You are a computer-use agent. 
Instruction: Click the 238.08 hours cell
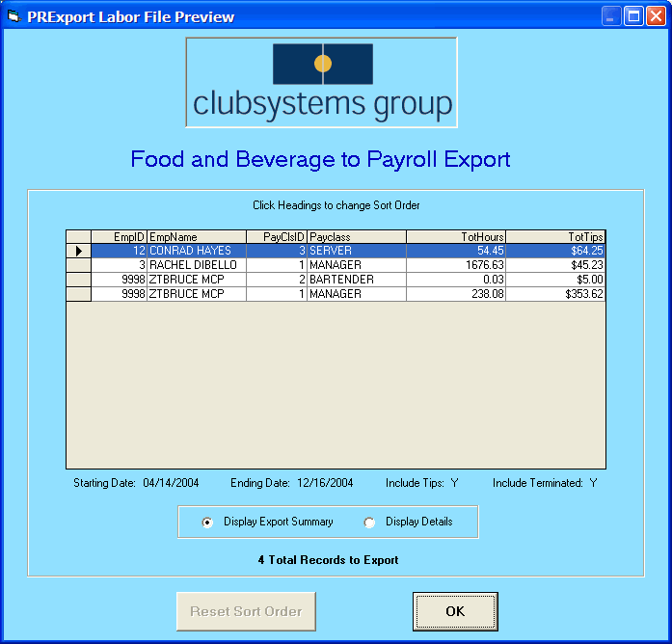tap(456, 294)
